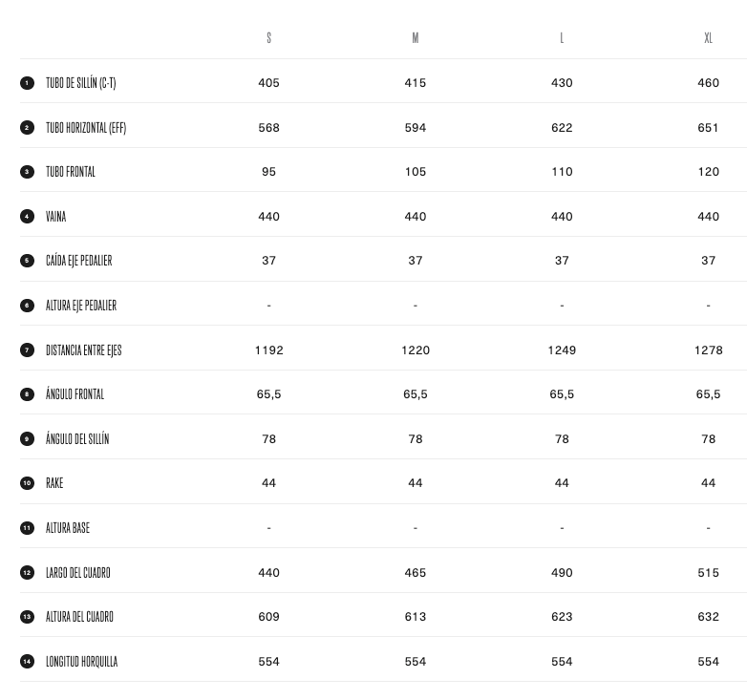This screenshot has height=700, width=747.
Task: Click the Caída eje pedalier label
Action: pos(78,261)
